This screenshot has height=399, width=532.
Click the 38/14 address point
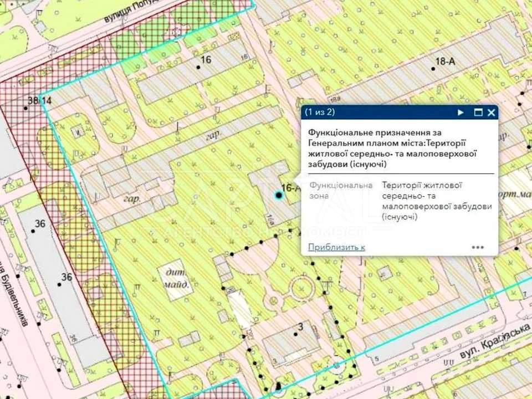click(x=26, y=108)
